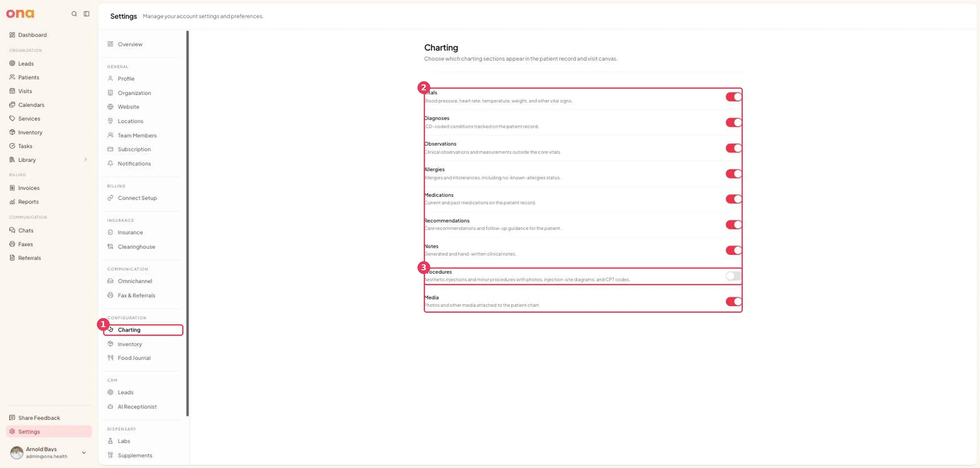Click the Chats bubble icon
980x468 pixels.
12,230
